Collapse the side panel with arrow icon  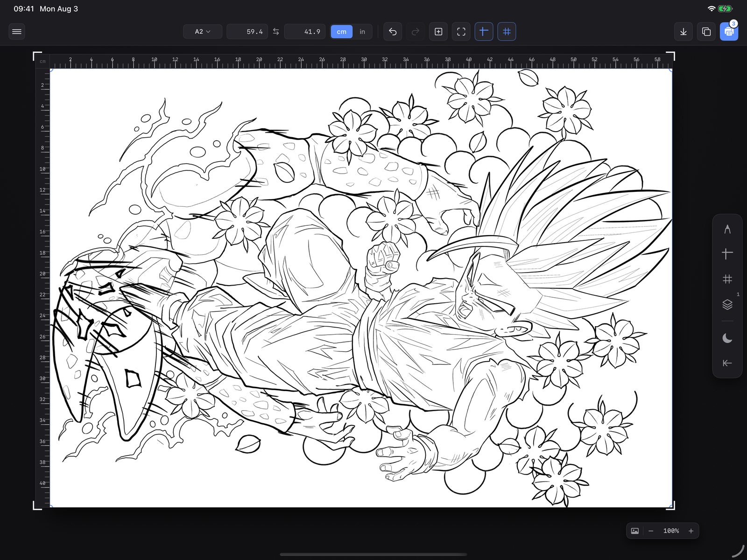click(x=727, y=363)
